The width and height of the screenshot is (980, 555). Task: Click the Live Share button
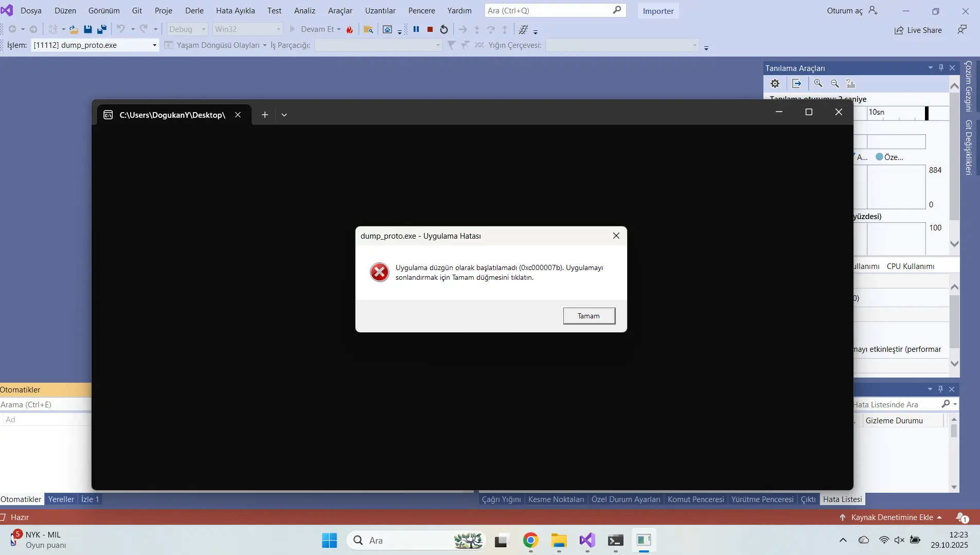click(918, 30)
